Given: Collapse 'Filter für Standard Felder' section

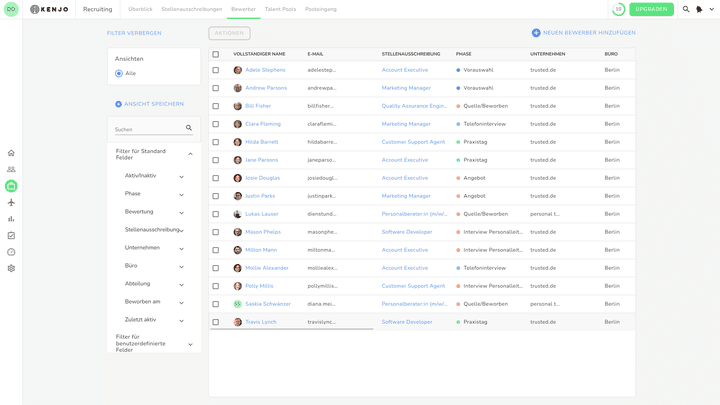Looking at the screenshot, I should [190, 154].
